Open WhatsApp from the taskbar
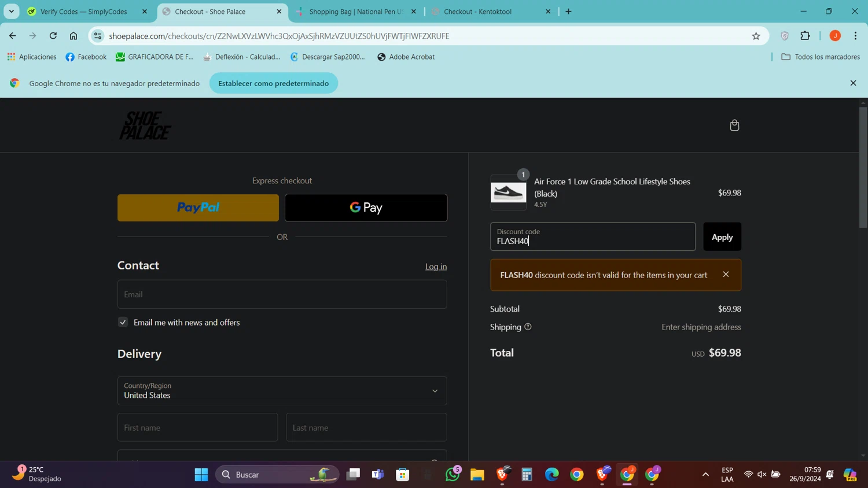This screenshot has height=488, width=868. point(453,475)
